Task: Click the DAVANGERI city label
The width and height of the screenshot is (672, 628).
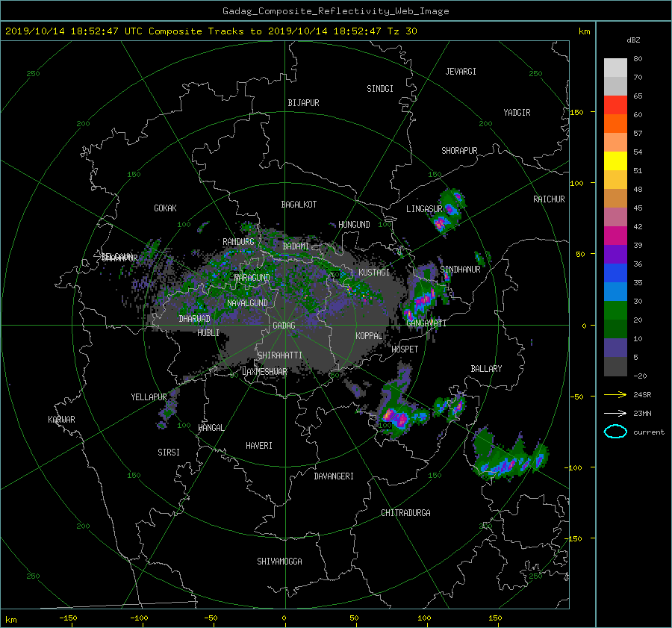Action: [x=334, y=476]
